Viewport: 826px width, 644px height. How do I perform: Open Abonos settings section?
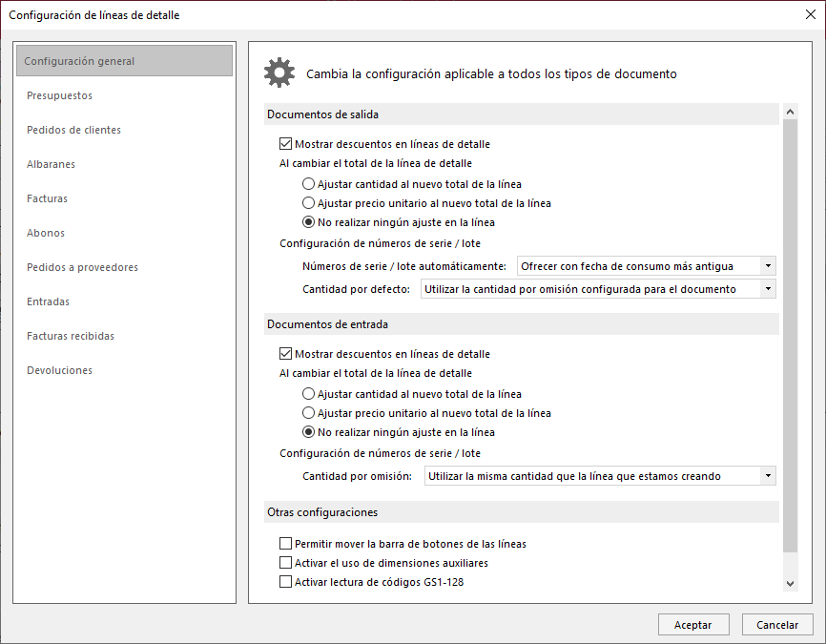46,233
